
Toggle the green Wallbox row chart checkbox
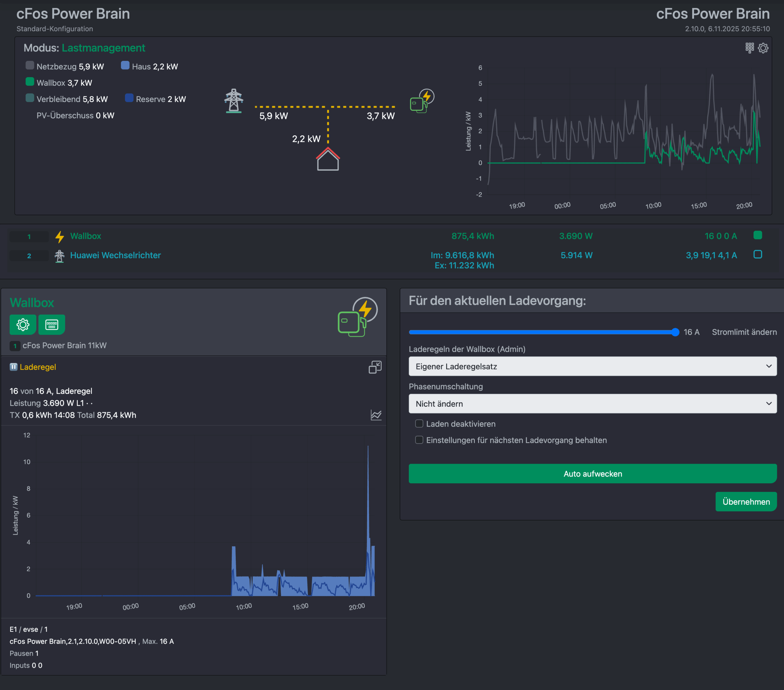click(x=758, y=235)
